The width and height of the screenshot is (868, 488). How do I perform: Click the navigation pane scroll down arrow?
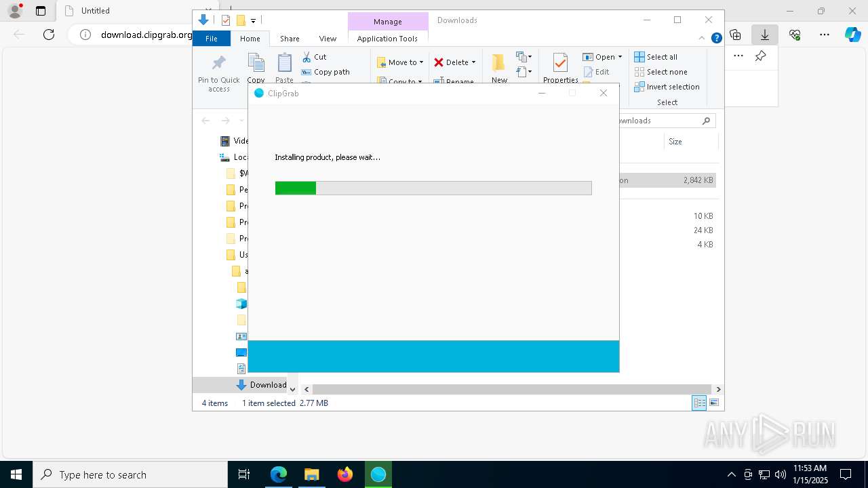click(x=292, y=389)
